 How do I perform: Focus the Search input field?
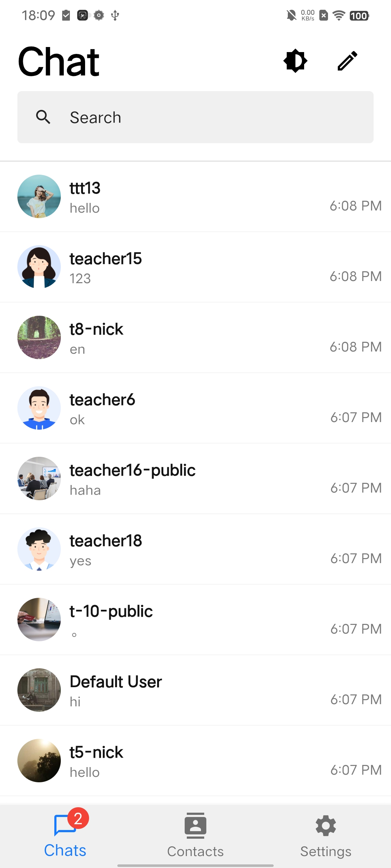pyautogui.click(x=195, y=117)
